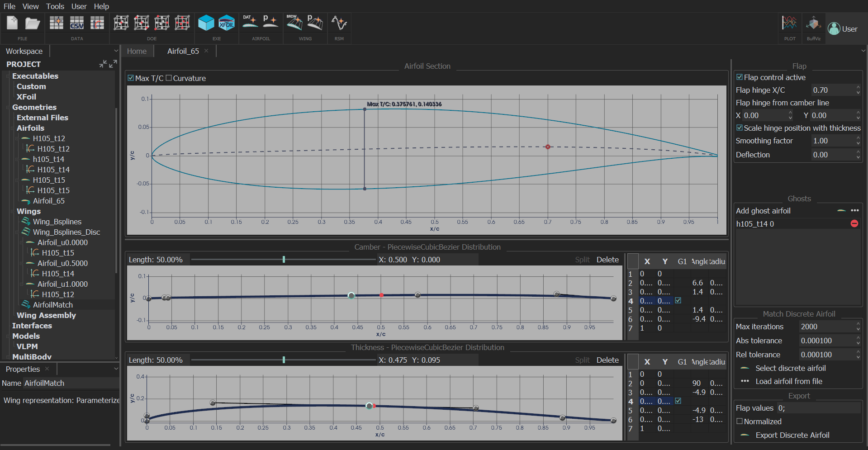Toggle Flap control active checkbox
This screenshot has width=868, height=450.
click(740, 77)
